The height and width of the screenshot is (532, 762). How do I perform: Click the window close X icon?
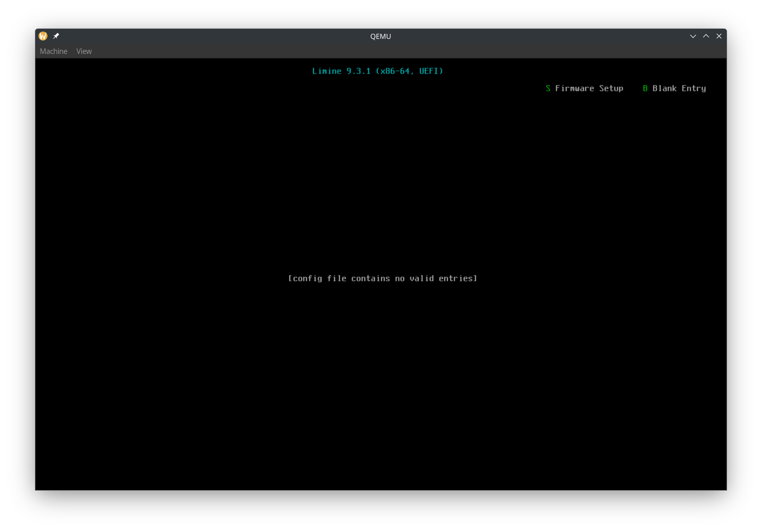point(719,36)
